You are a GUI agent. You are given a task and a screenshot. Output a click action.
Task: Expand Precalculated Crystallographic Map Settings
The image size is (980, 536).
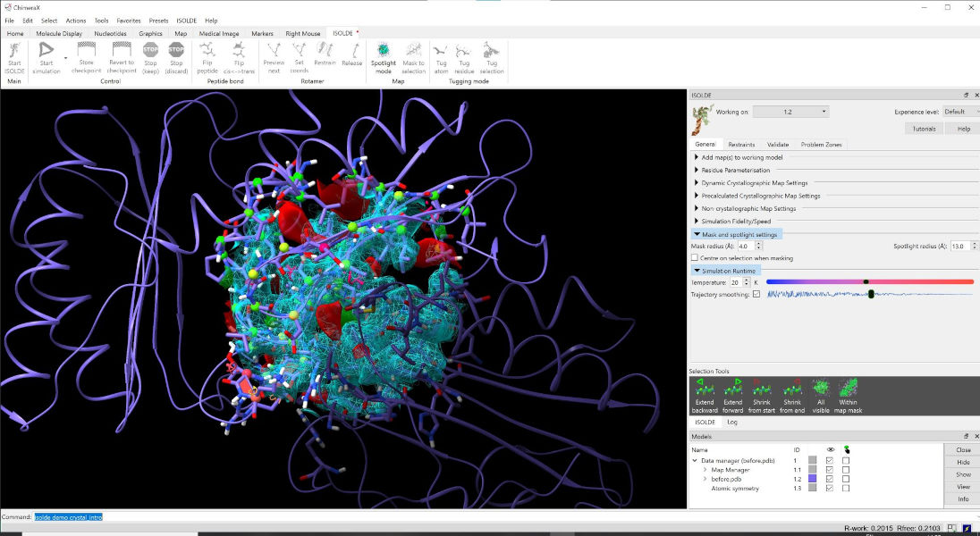[x=761, y=196]
